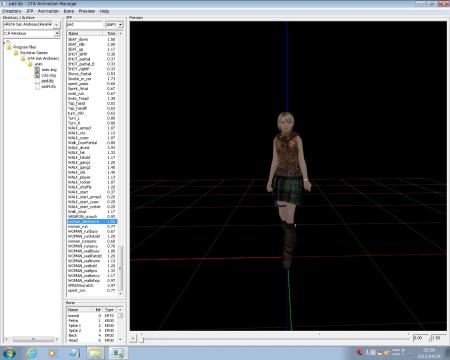The image size is (450, 360).
Task: Select the woman_run animation
Action: tap(92, 227)
